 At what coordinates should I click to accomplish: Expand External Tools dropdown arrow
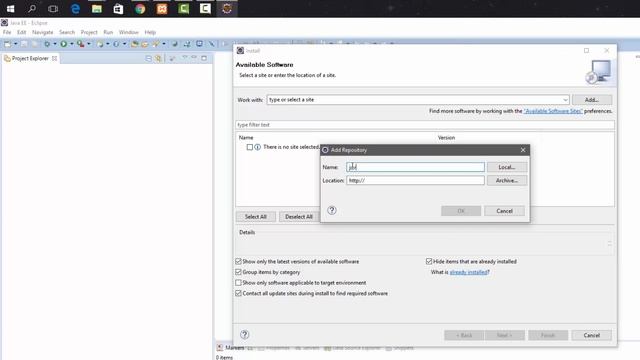[x=89, y=44]
